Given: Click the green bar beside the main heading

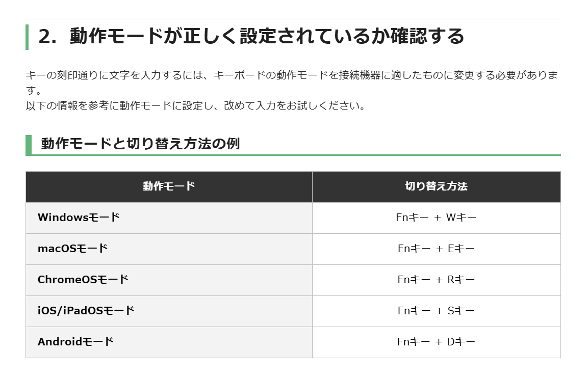Looking at the screenshot, I should point(27,37).
